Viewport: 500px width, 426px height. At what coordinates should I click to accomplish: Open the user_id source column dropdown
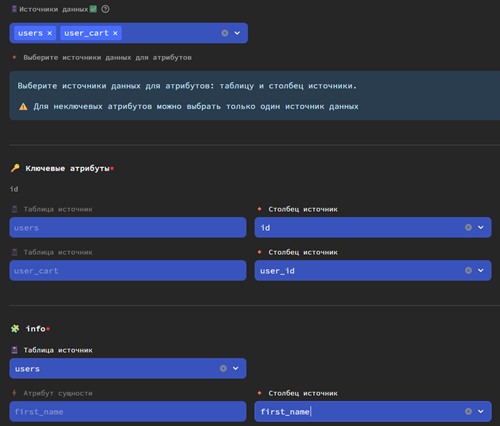pos(481,270)
